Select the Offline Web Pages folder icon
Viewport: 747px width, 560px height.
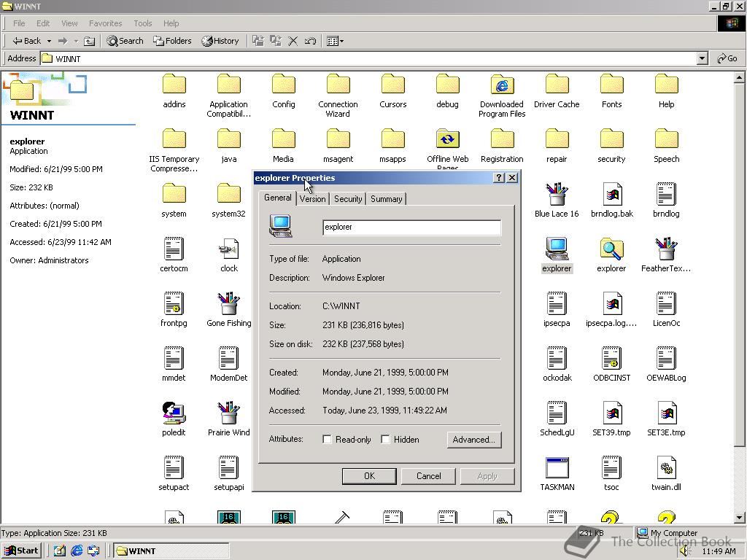click(447, 140)
